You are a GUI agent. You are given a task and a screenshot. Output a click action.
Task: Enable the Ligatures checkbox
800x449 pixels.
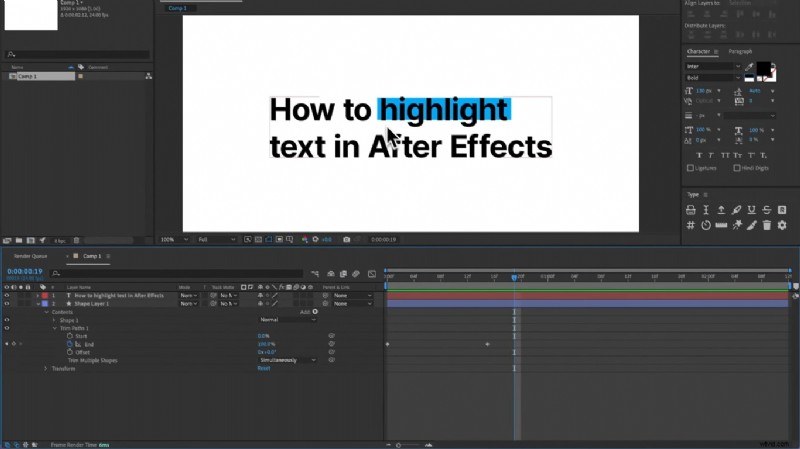coord(690,168)
